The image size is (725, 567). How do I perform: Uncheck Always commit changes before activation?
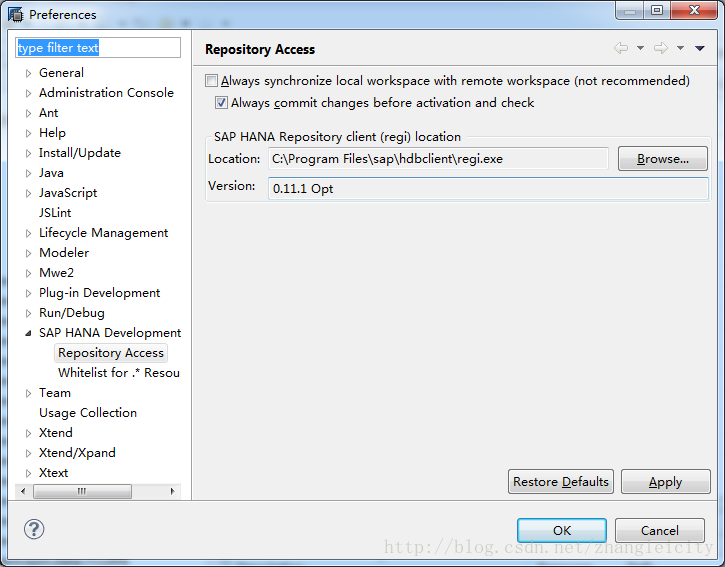click(221, 103)
